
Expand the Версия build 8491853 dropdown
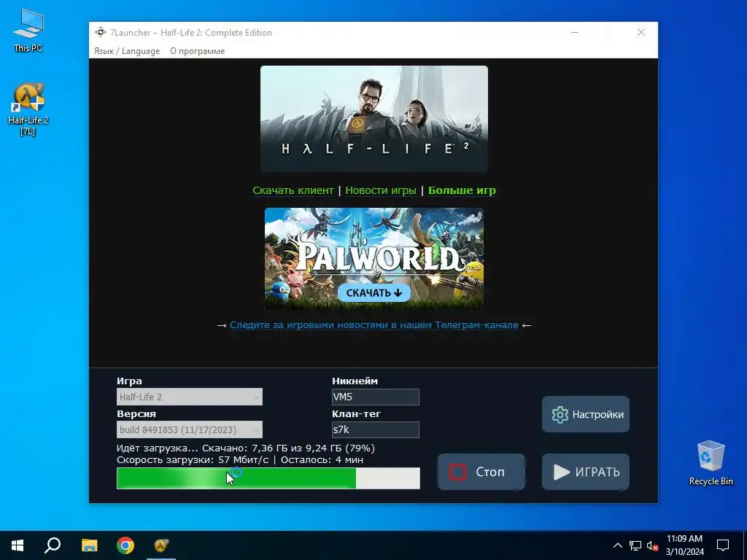point(190,429)
